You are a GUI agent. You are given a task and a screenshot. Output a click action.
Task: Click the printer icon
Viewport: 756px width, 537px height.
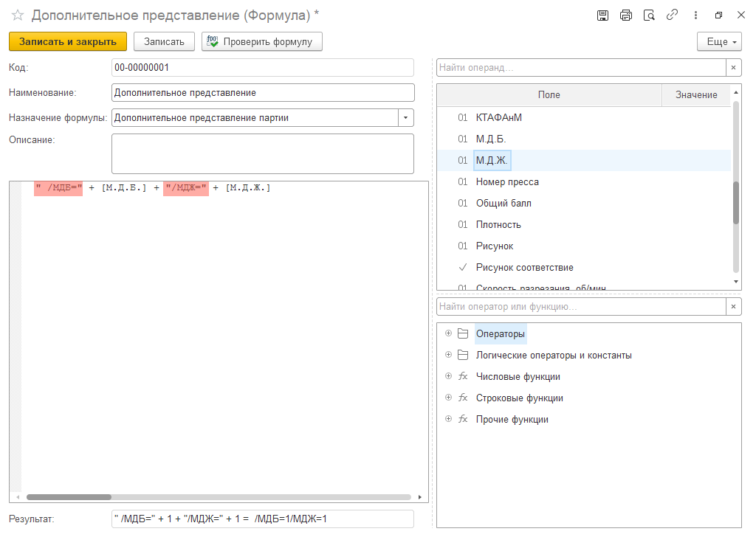point(626,15)
